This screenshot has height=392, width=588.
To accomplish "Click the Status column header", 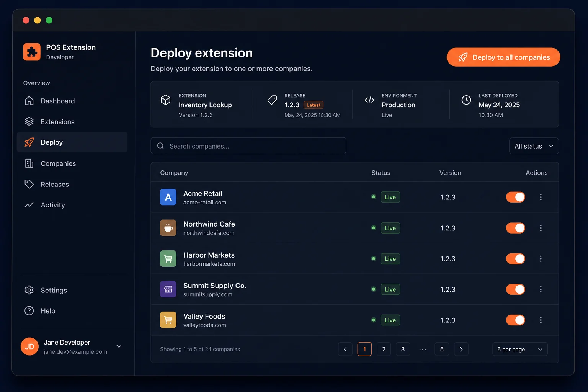I will pyautogui.click(x=381, y=173).
